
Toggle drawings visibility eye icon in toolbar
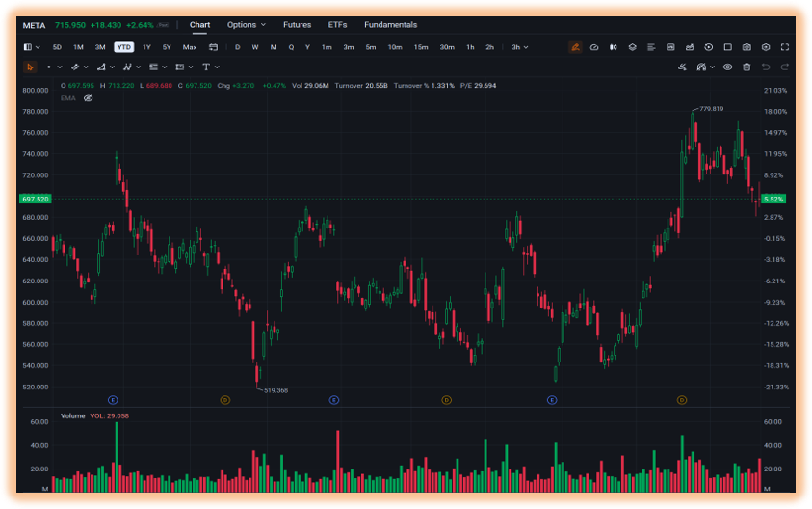(727, 67)
